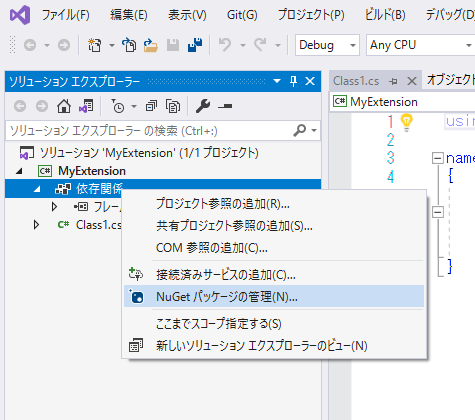Open the 編集(E) menu

[129, 15]
